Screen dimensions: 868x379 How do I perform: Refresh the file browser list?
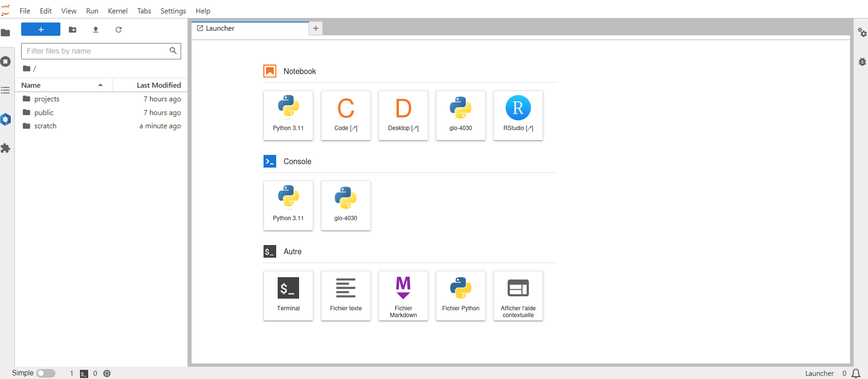118,30
